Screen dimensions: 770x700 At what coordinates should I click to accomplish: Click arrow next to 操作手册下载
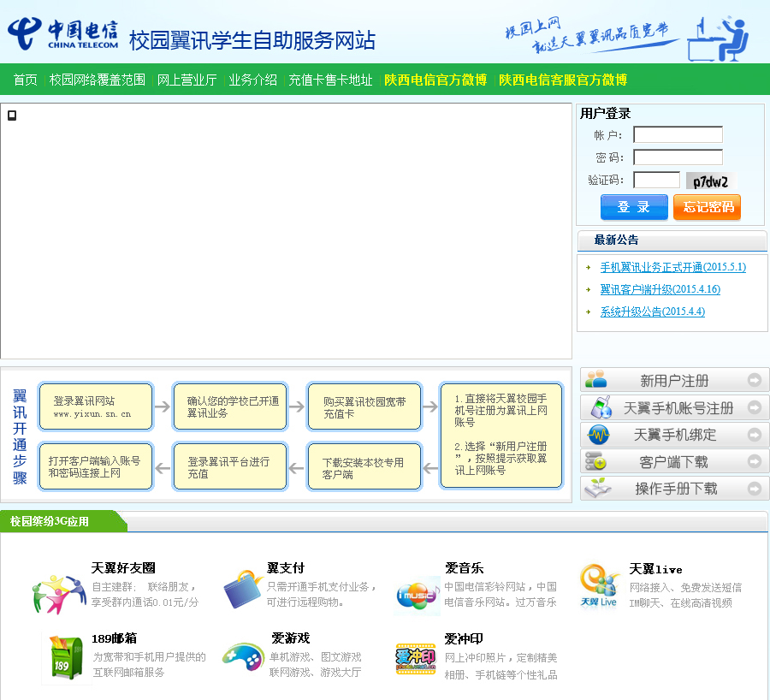(x=755, y=489)
